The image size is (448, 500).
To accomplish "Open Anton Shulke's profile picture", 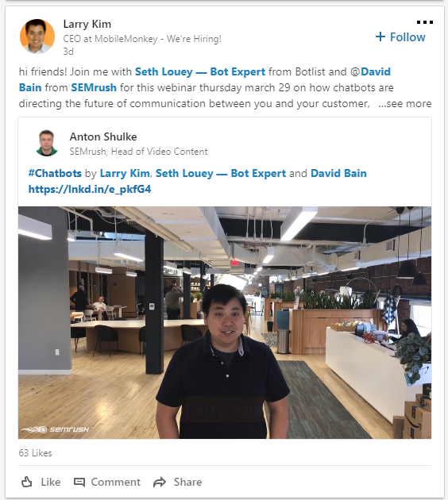I will point(47,143).
